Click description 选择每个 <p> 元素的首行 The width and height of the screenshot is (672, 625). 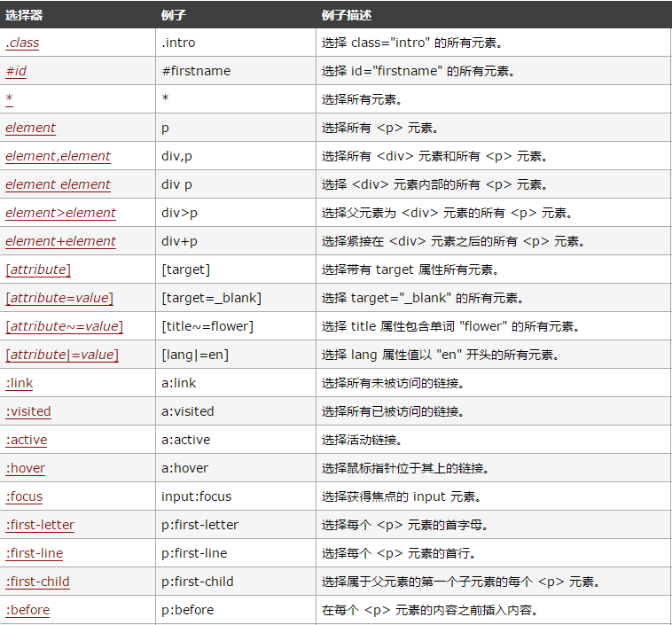point(399,553)
